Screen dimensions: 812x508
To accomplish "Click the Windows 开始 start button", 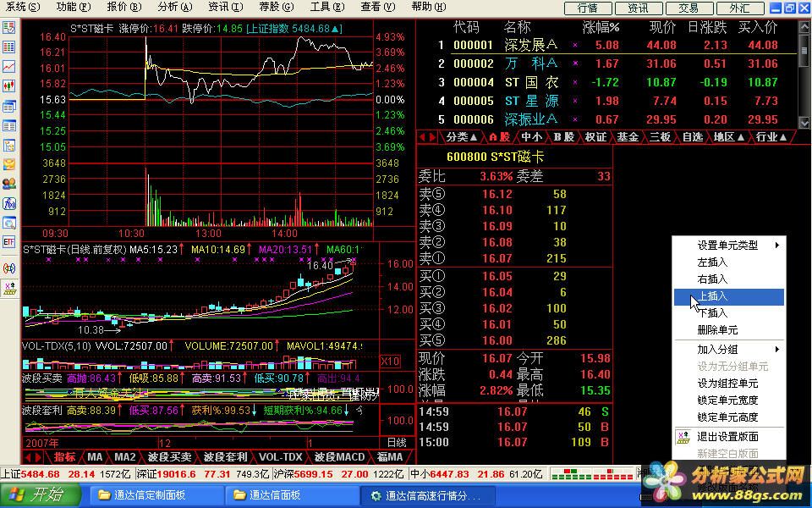I will [x=40, y=495].
